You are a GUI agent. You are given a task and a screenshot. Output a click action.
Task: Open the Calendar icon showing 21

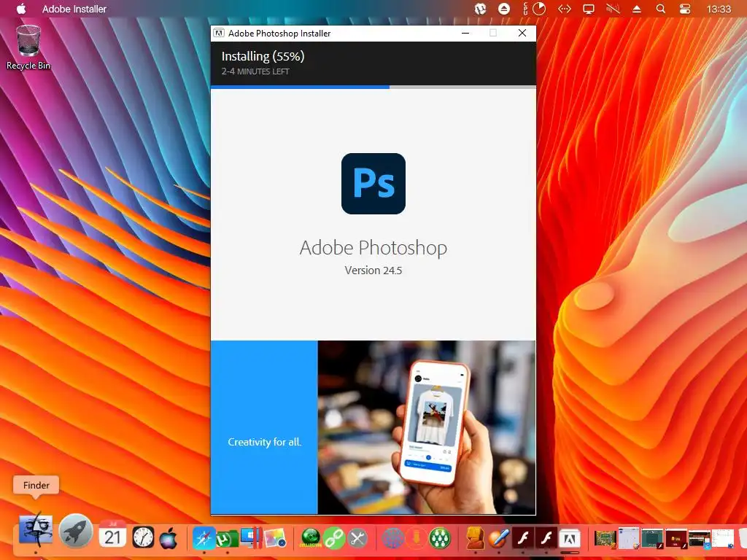[112, 534]
